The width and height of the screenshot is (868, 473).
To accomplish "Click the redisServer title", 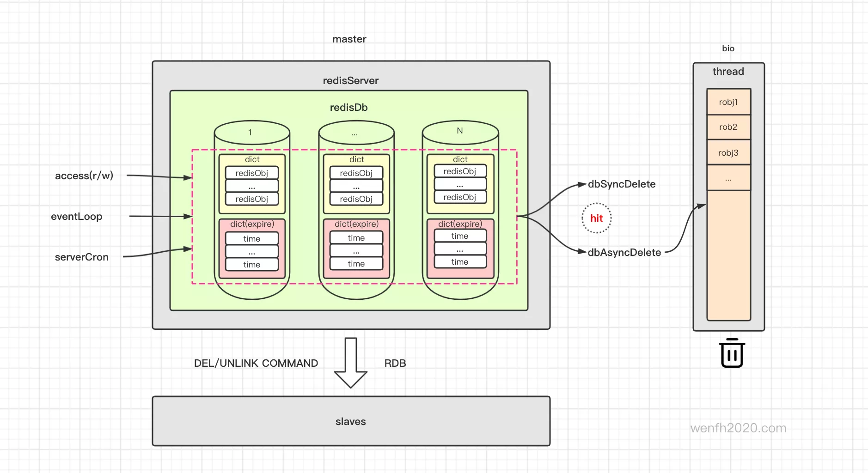I will [x=350, y=81].
